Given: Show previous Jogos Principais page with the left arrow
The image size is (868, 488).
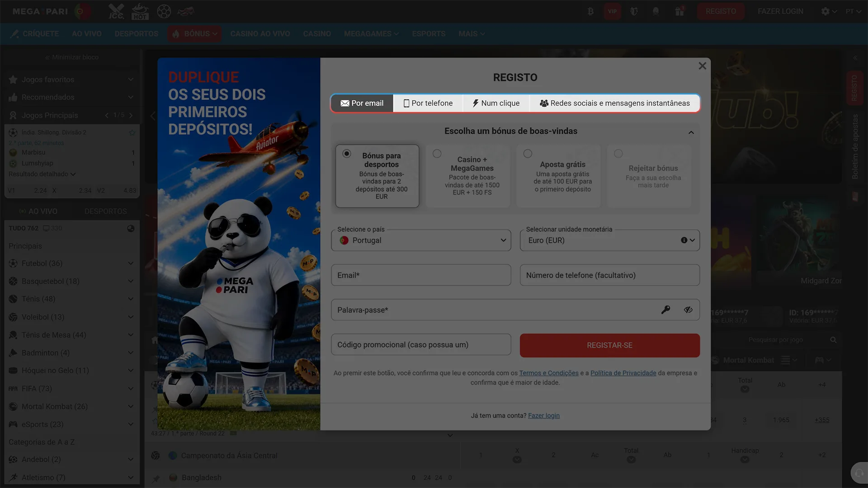Looking at the screenshot, I should point(107,115).
